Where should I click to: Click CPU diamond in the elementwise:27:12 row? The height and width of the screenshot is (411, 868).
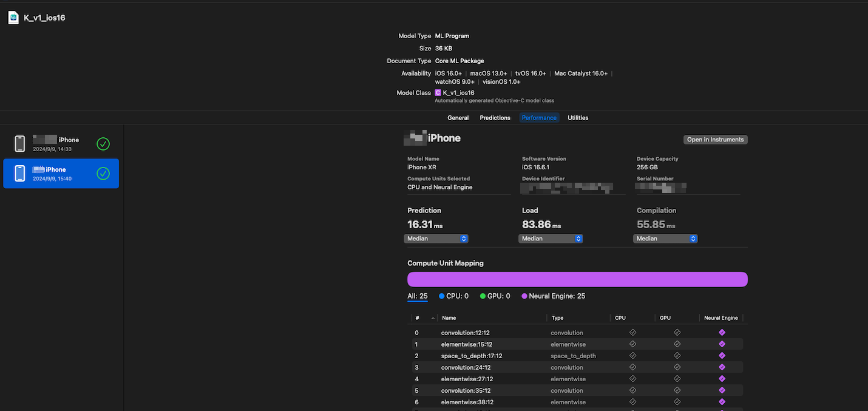tap(632, 379)
